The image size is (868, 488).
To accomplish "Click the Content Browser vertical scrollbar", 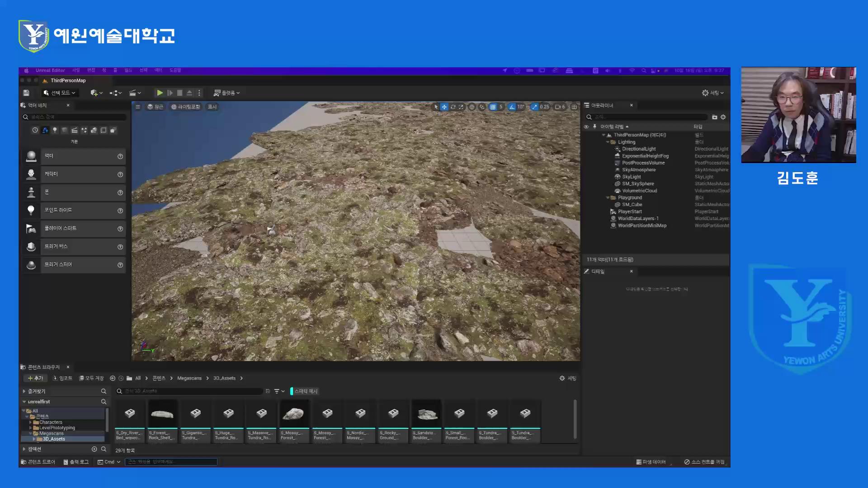I will (x=575, y=418).
